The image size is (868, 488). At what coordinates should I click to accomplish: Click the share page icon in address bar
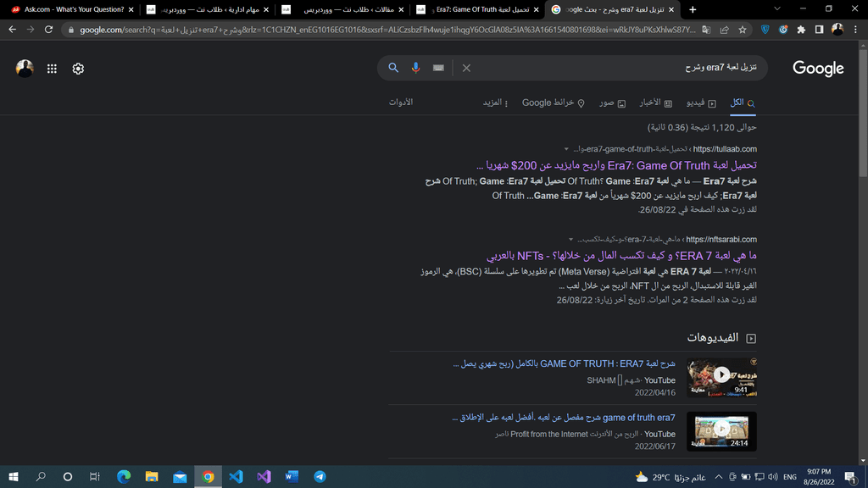click(x=724, y=30)
